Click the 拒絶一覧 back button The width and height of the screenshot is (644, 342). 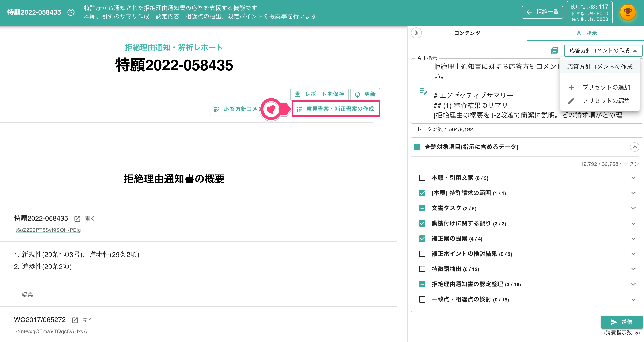coord(542,12)
